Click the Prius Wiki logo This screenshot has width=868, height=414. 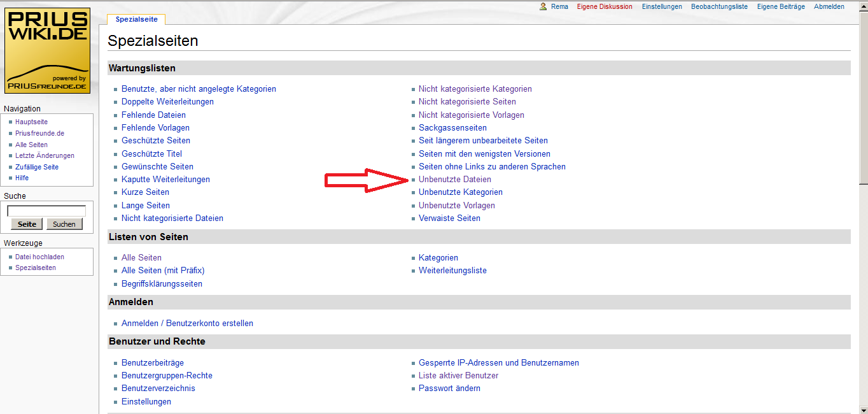pos(47,50)
